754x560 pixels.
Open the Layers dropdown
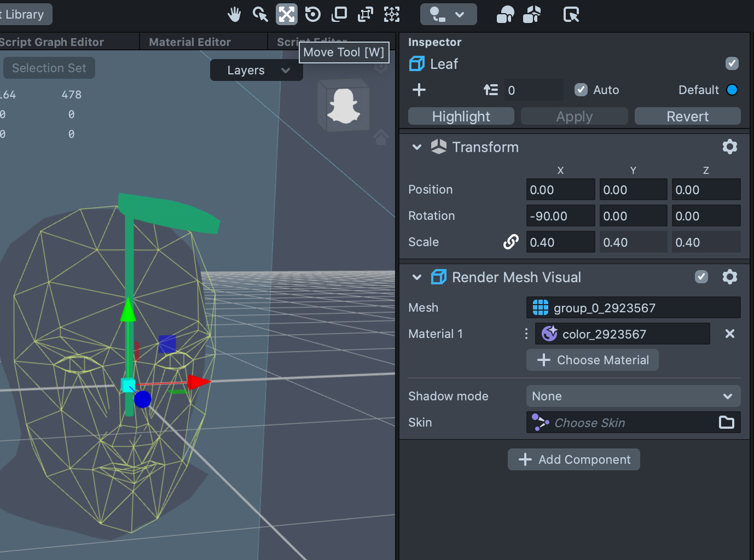pyautogui.click(x=256, y=71)
